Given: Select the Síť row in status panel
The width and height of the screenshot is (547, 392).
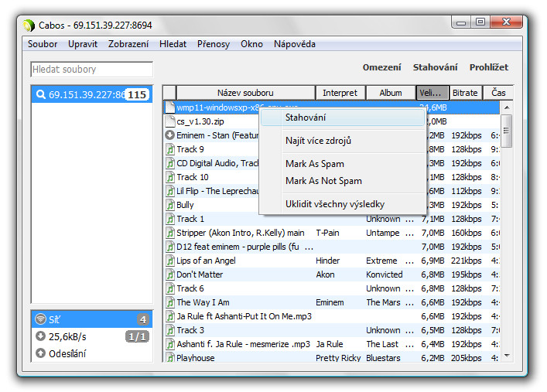Looking at the screenshot, I should tap(92, 319).
